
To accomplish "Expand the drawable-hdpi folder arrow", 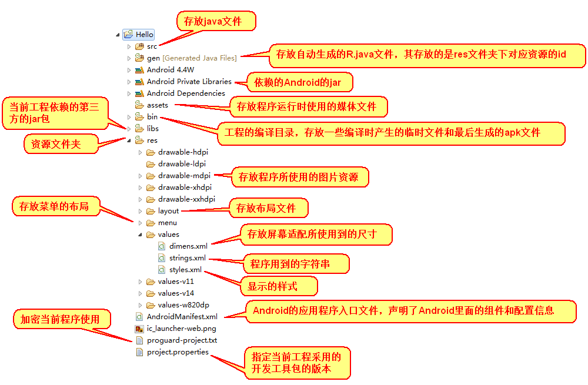I will coord(140,153).
